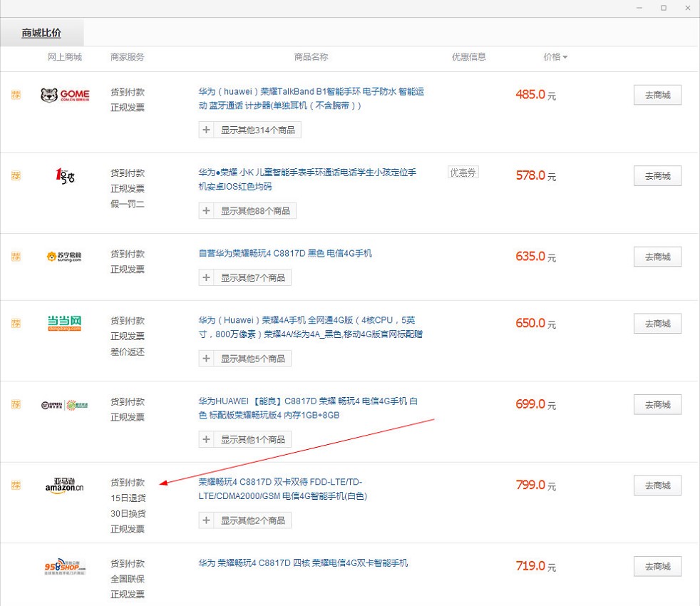Expand 显示其他5个商品 under Dangdang
The image size is (700, 606).
pyautogui.click(x=245, y=359)
